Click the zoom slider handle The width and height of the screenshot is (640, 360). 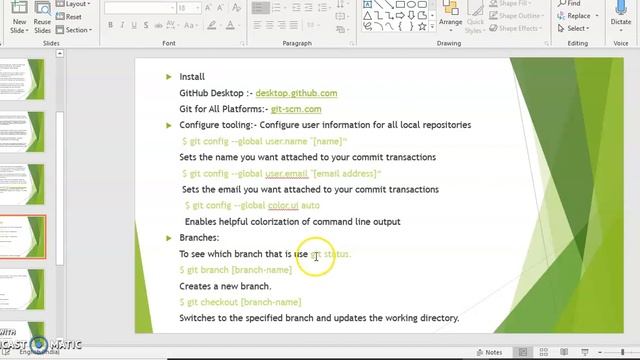[x=622, y=352]
